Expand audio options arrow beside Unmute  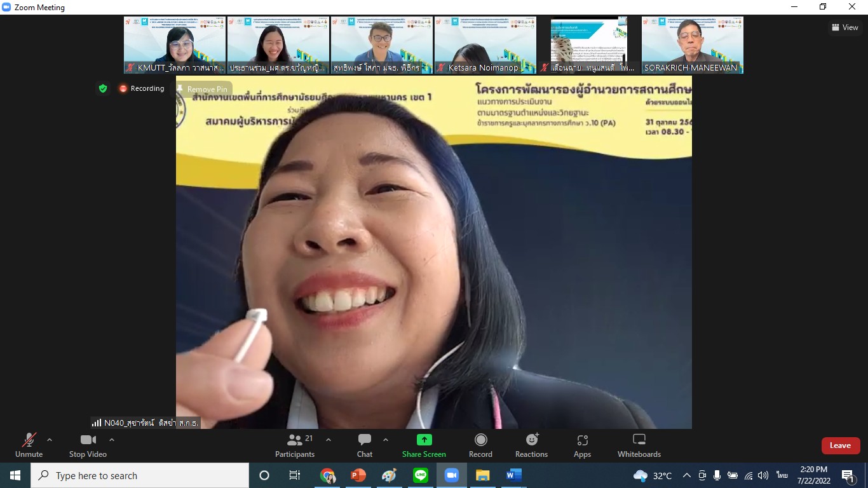tap(50, 440)
